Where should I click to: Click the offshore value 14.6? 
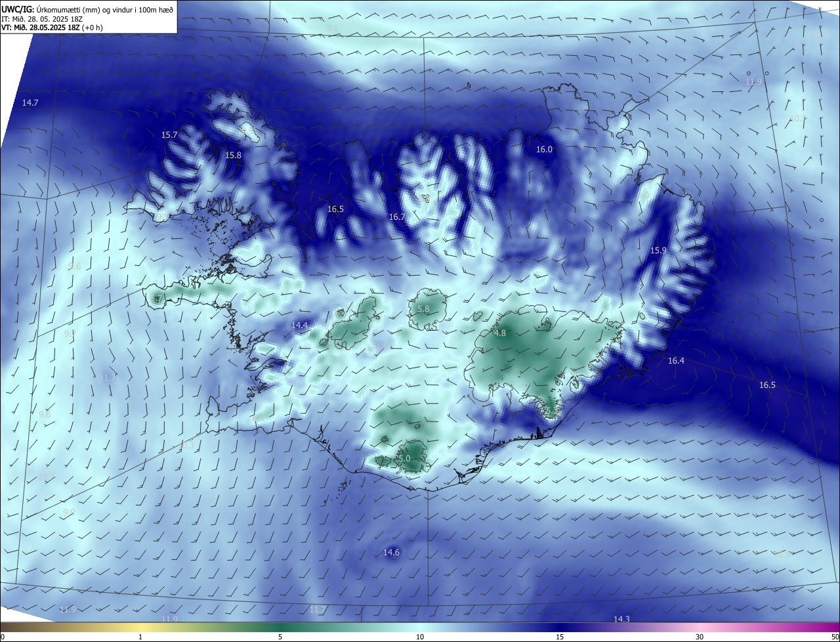(391, 553)
